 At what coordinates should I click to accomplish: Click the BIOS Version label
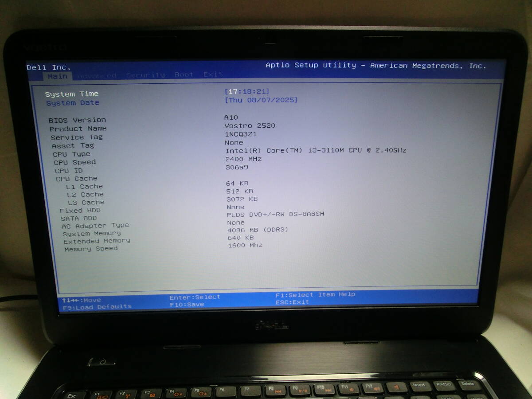pyautogui.click(x=77, y=120)
